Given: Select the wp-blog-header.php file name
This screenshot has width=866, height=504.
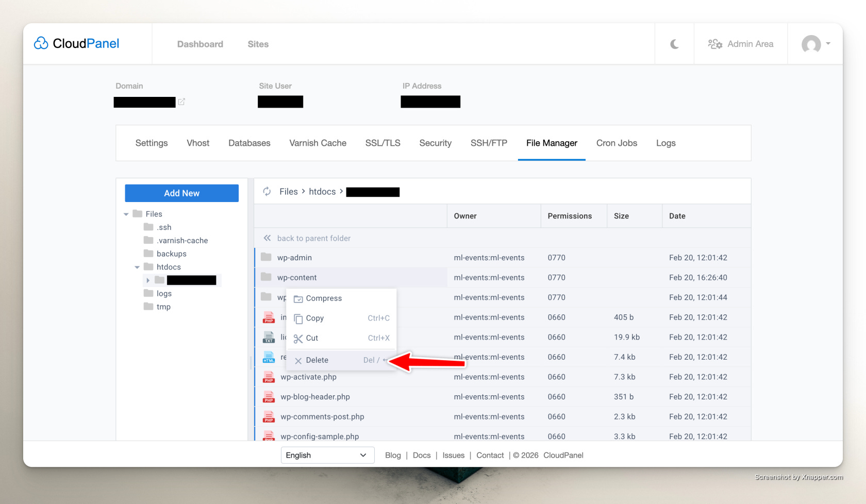Looking at the screenshot, I should point(315,397).
